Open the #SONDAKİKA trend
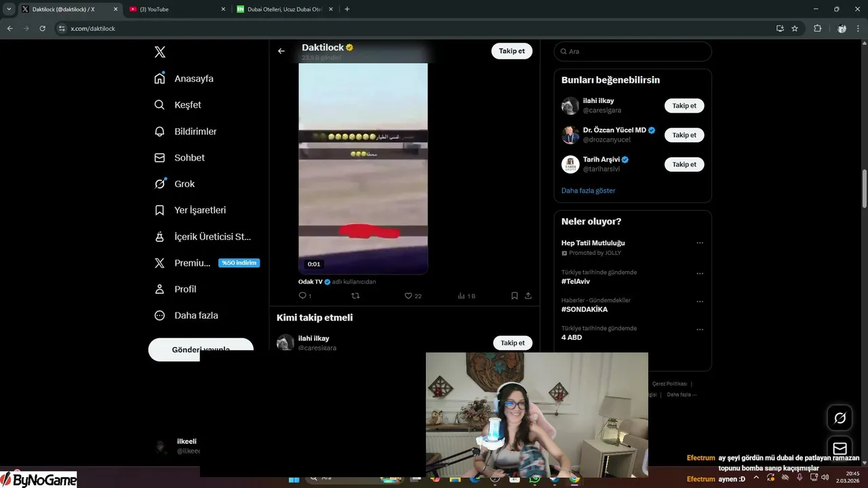Viewport: 868px width, 488px height. click(x=585, y=309)
